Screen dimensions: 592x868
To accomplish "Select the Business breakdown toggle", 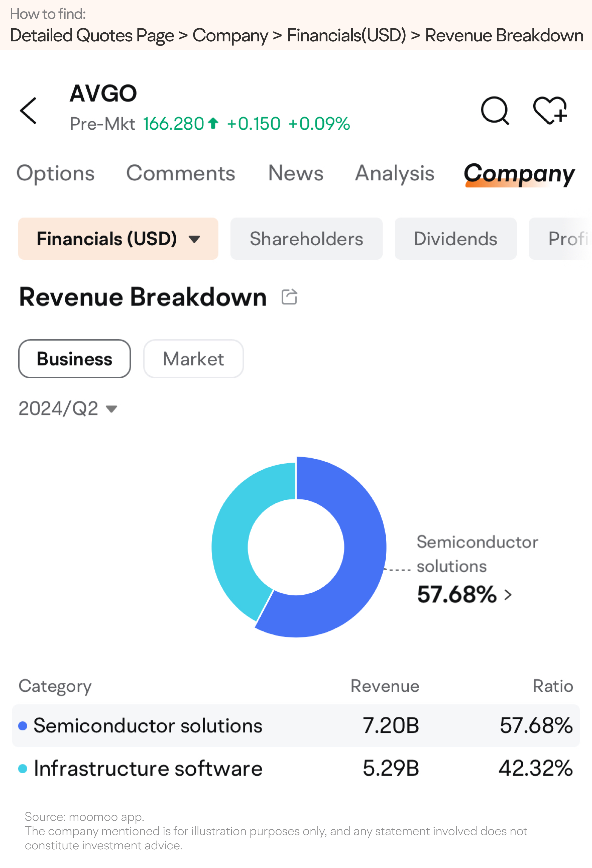I will (x=74, y=359).
